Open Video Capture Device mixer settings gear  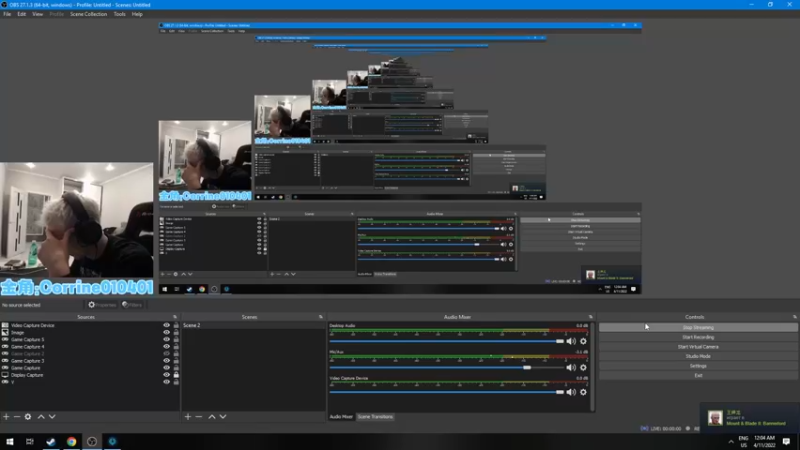(x=583, y=392)
